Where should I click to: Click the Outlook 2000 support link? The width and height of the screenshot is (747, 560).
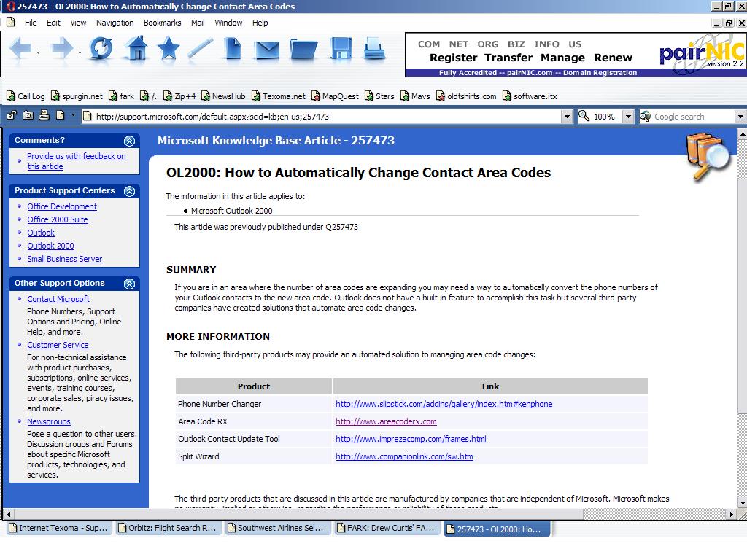[50, 246]
